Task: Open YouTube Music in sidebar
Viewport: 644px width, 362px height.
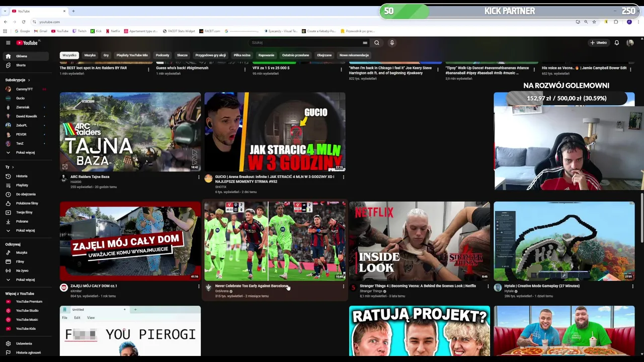Action: point(25,320)
